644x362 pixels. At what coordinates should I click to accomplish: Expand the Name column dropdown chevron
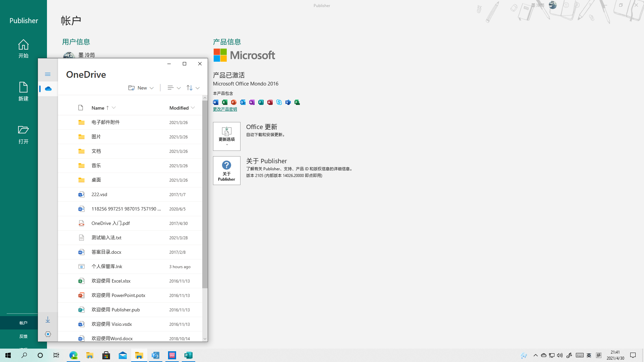pyautogui.click(x=114, y=108)
